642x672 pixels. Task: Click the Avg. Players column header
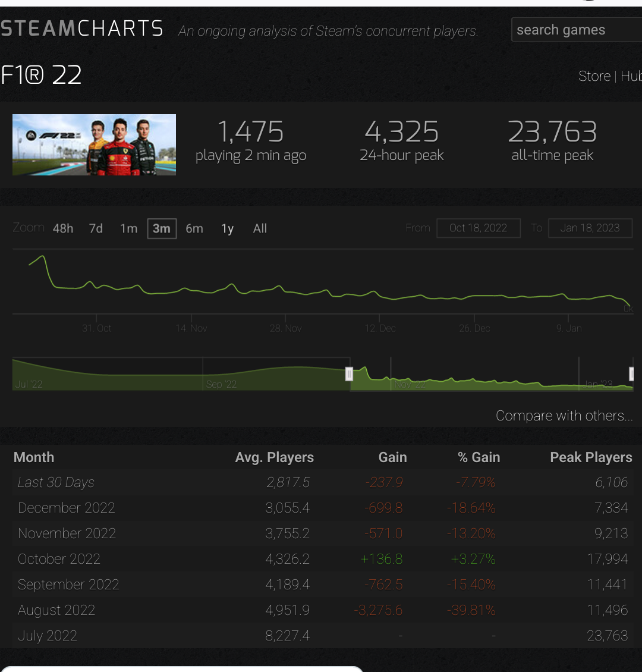[x=275, y=457]
